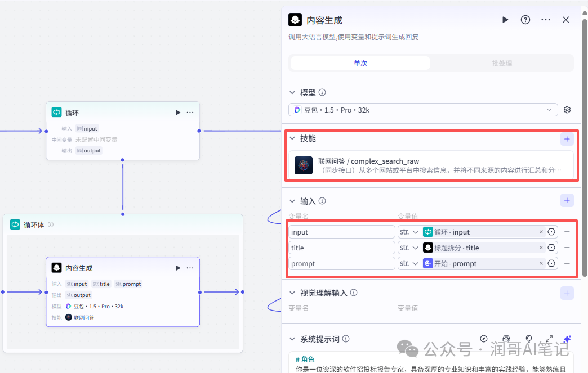The image size is (588, 373).
Task: Select the input tag on 循环 node
Action: pos(87,128)
